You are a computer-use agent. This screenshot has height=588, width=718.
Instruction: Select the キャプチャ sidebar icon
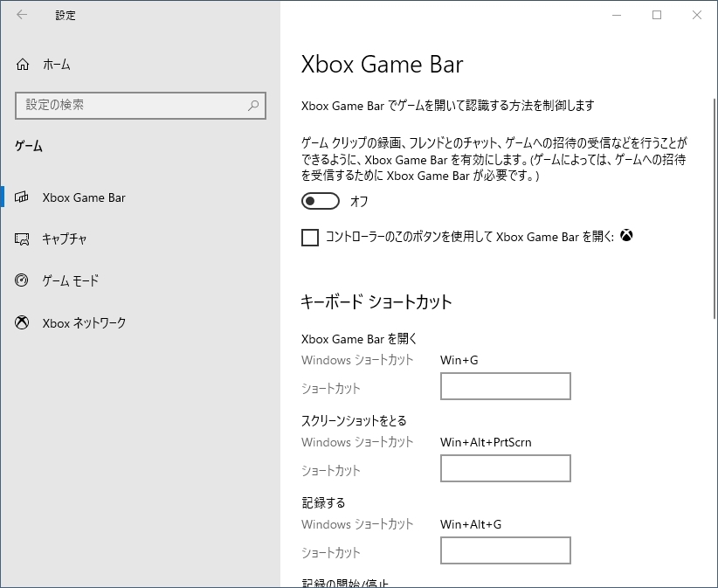(22, 239)
